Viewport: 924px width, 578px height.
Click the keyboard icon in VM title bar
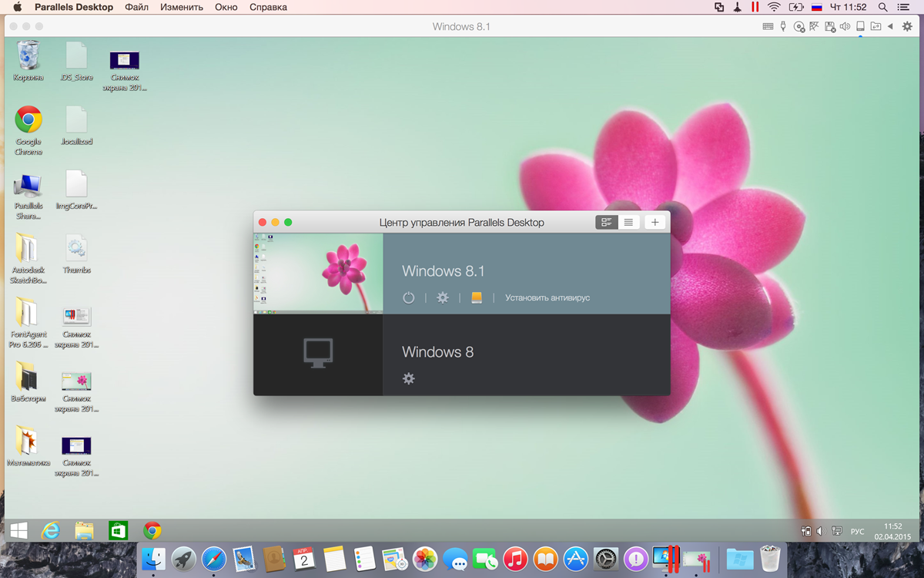768,26
